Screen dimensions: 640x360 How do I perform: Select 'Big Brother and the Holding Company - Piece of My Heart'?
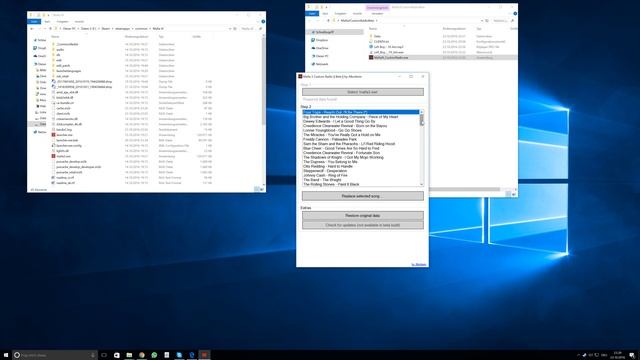tap(351, 117)
